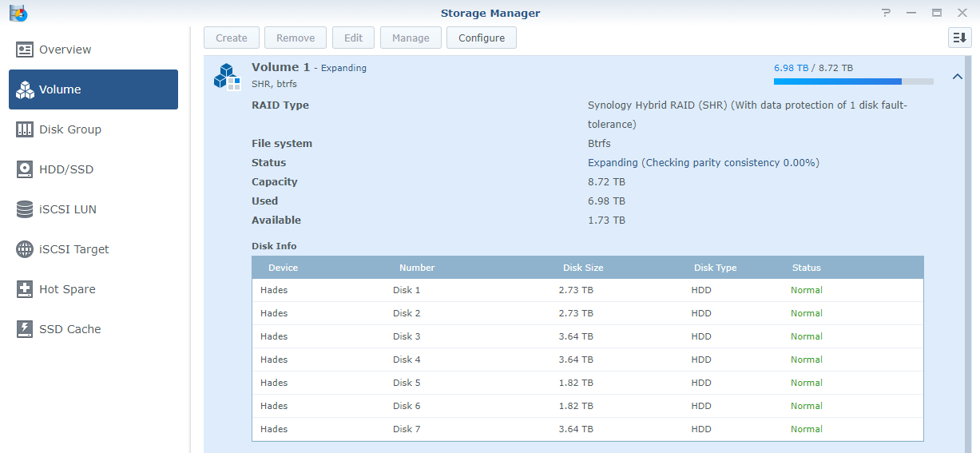This screenshot has width=980, height=453.
Task: Click Normal status of Disk 7
Action: pos(807,429)
